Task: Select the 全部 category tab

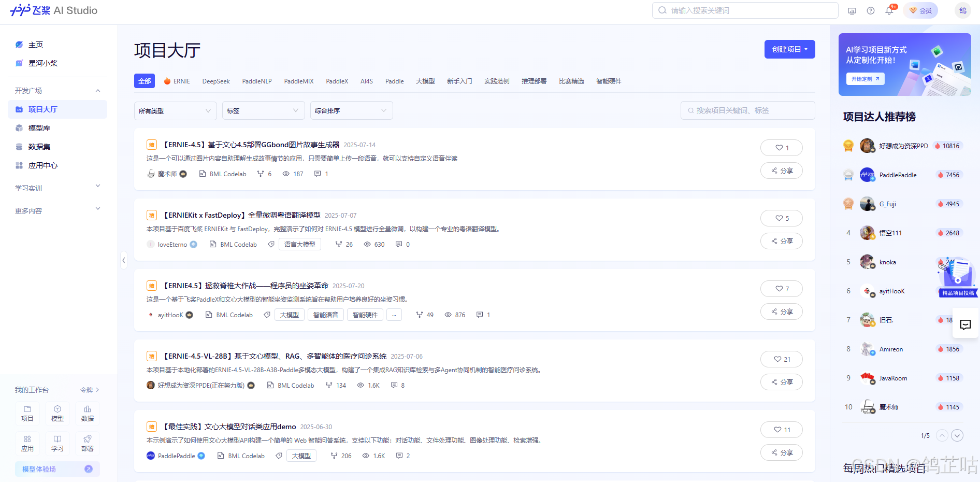Action: 145,81
